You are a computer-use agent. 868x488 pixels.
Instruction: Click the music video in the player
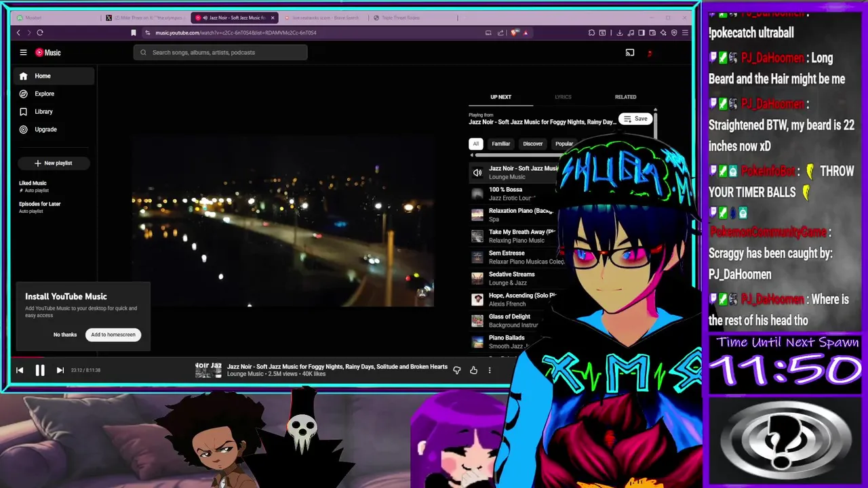coord(283,221)
